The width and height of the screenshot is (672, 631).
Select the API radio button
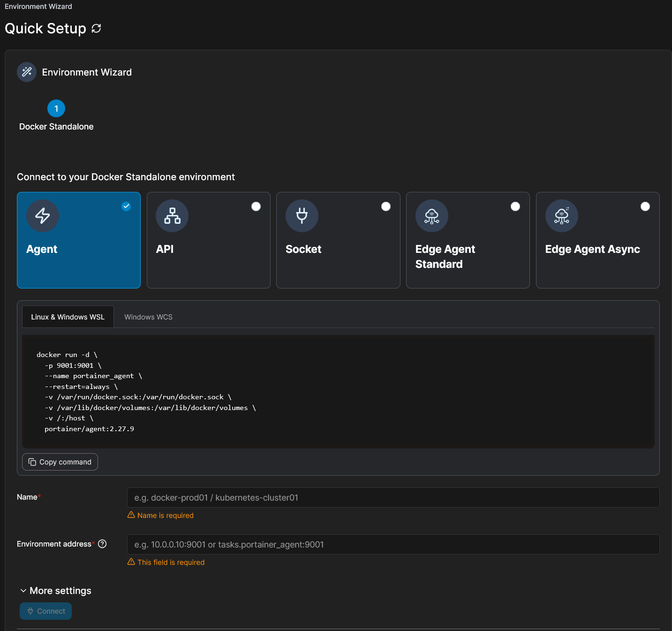(256, 206)
